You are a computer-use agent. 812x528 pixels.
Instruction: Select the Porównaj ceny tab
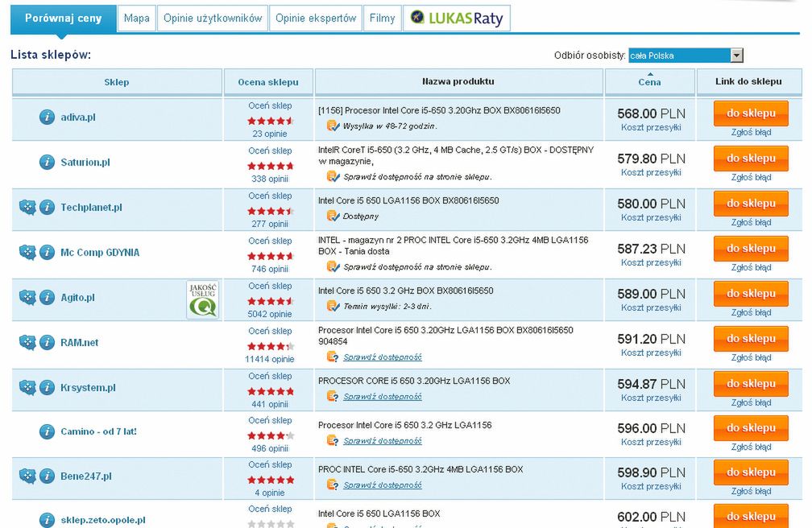pos(63,19)
